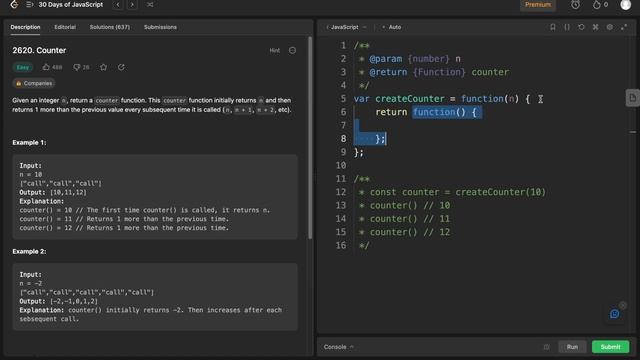Click the description panel scrollbar

pyautogui.click(x=310, y=138)
